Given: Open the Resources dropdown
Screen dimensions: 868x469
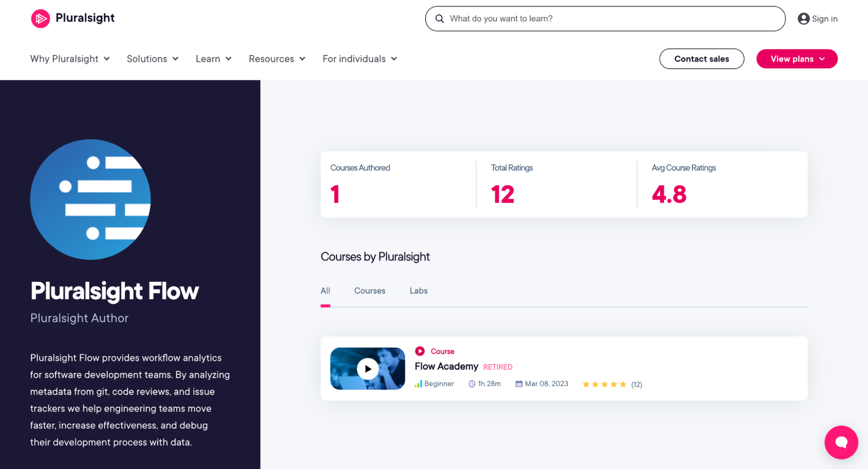Looking at the screenshot, I should pos(277,59).
